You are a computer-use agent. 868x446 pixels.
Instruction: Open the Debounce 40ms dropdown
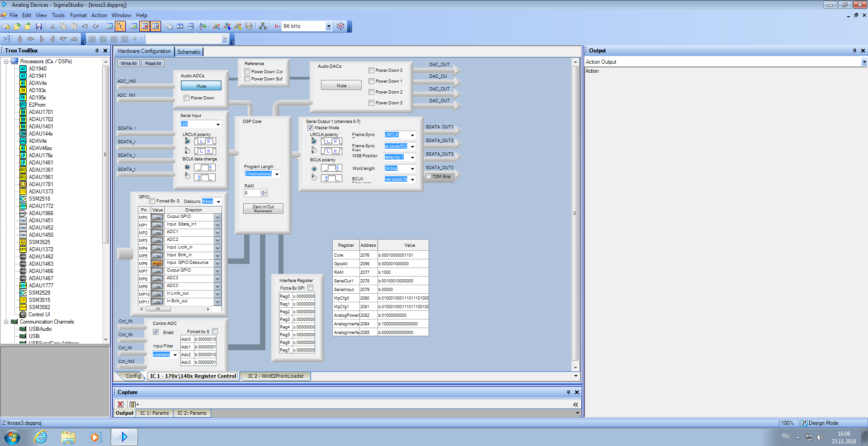click(218, 202)
